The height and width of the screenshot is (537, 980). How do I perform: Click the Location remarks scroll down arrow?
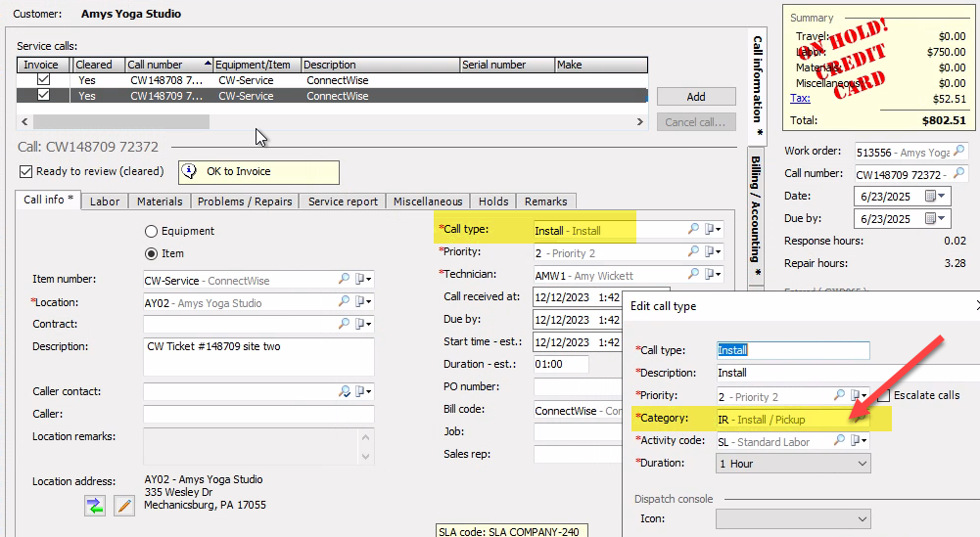[365, 457]
